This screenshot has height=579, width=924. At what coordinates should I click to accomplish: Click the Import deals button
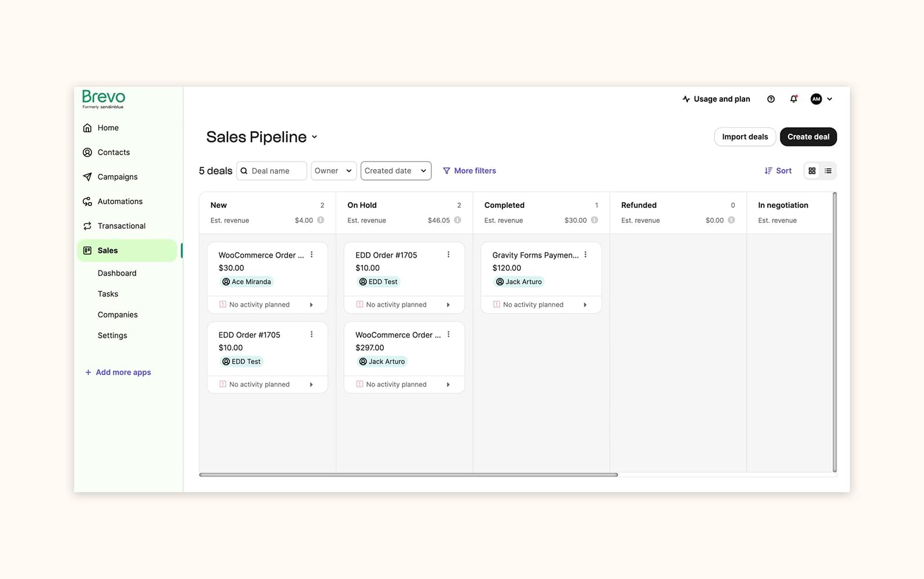click(x=745, y=137)
